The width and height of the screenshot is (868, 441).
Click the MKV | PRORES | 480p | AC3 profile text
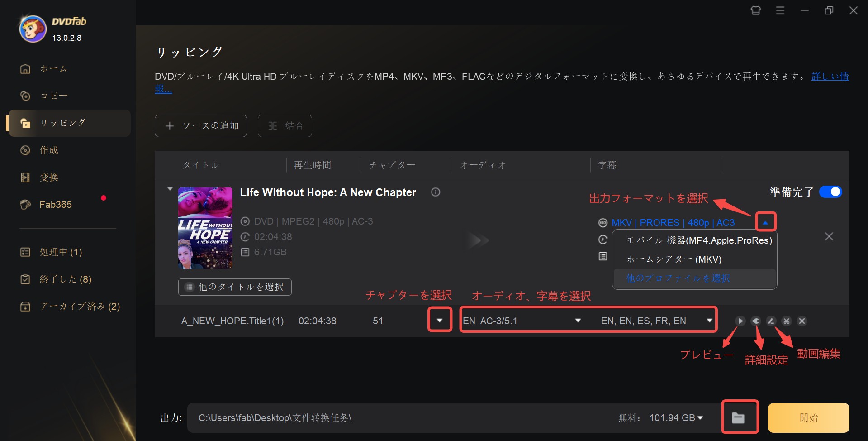click(x=673, y=223)
